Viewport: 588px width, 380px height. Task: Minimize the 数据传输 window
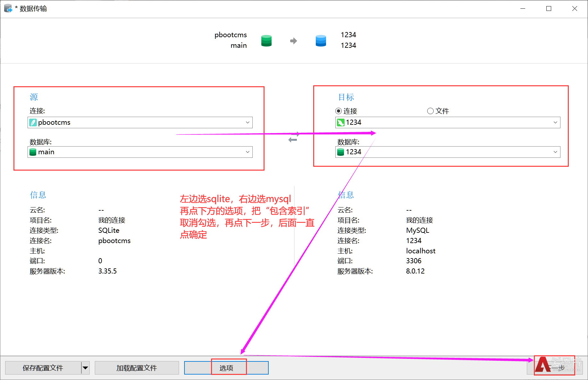point(523,9)
